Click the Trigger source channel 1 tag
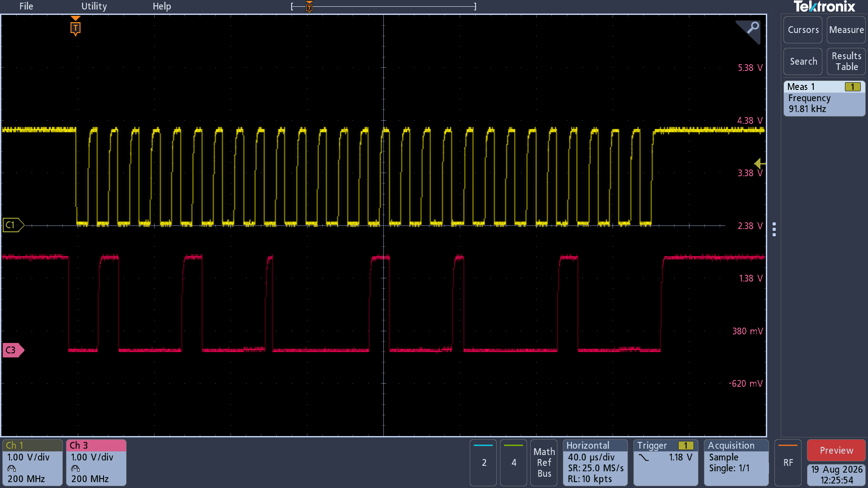The width and height of the screenshot is (868, 488). click(x=686, y=446)
